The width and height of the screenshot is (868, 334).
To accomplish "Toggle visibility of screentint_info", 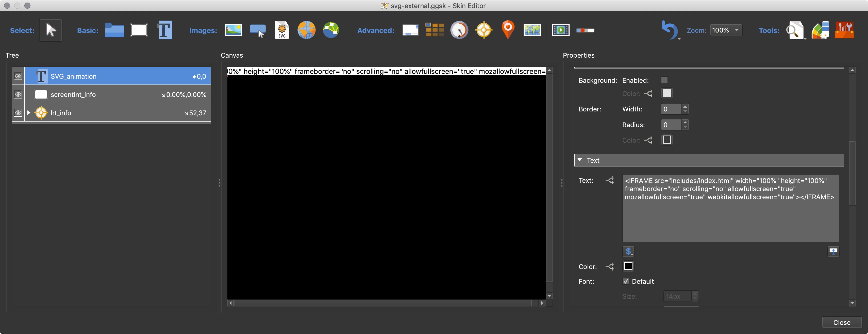I will click(x=18, y=94).
